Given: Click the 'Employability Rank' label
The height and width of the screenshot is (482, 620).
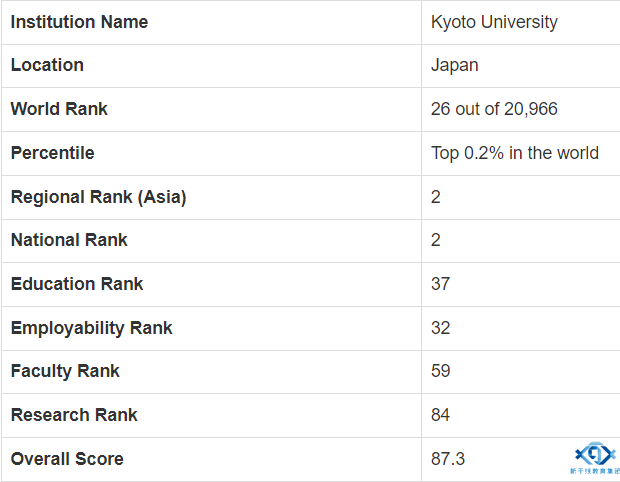Looking at the screenshot, I should pyautogui.click(x=91, y=328).
